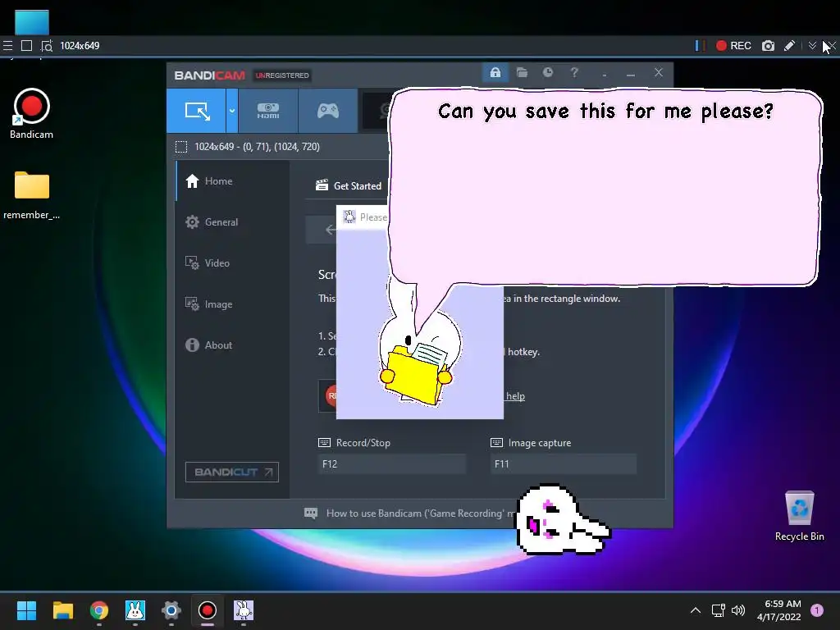Open File Explorer from taskbar
This screenshot has width=840, height=630.
click(62, 610)
